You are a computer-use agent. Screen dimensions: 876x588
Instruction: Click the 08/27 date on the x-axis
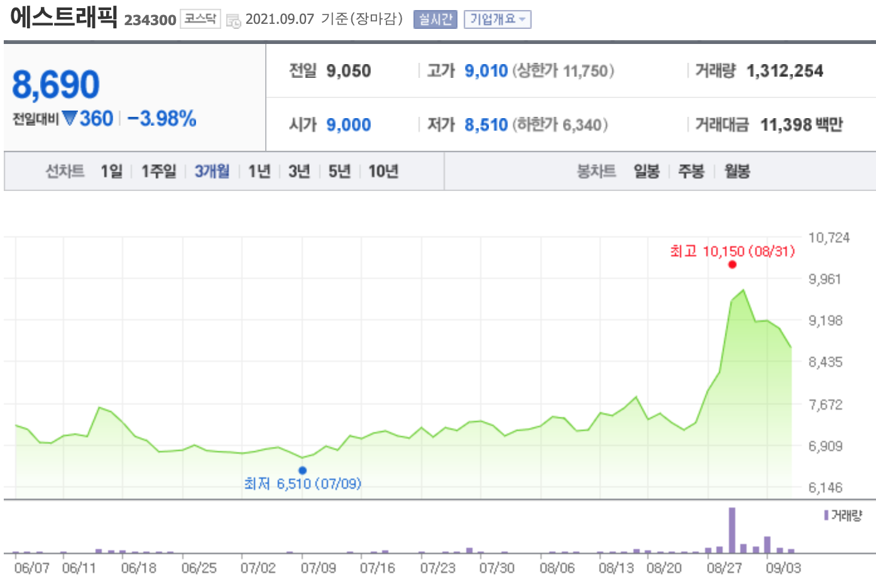click(x=724, y=568)
